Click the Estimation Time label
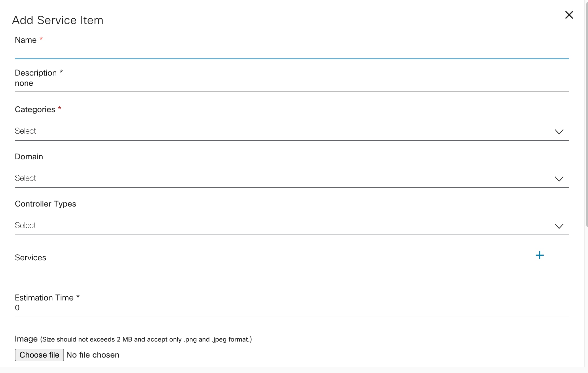 click(x=44, y=298)
